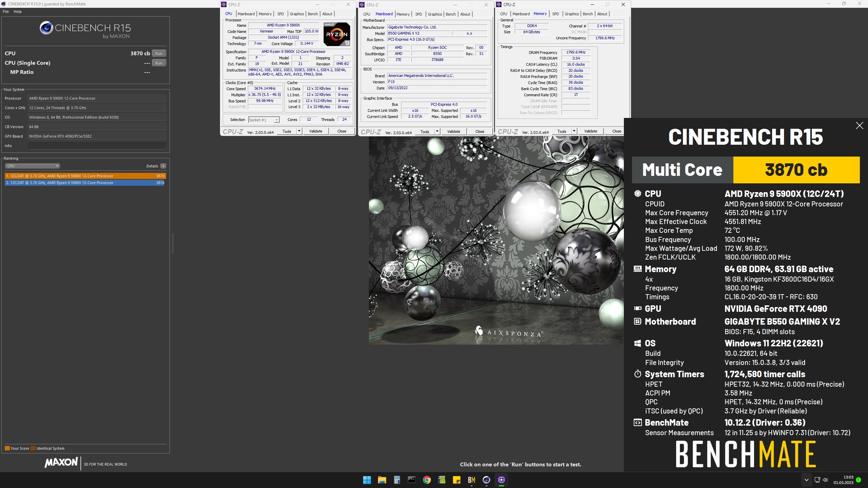Viewport: 868px width, 488px height.
Task: Open Memory tab in first CPU-Z window
Action: click(265, 14)
